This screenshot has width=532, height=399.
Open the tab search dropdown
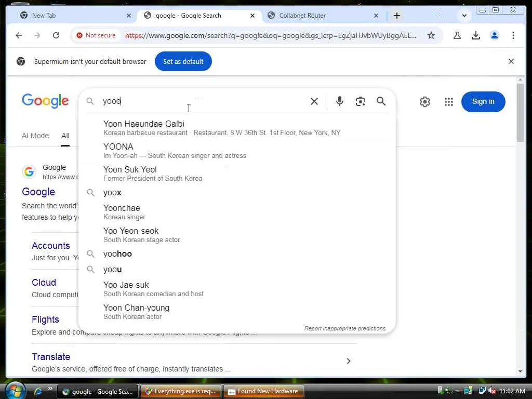coord(464,16)
